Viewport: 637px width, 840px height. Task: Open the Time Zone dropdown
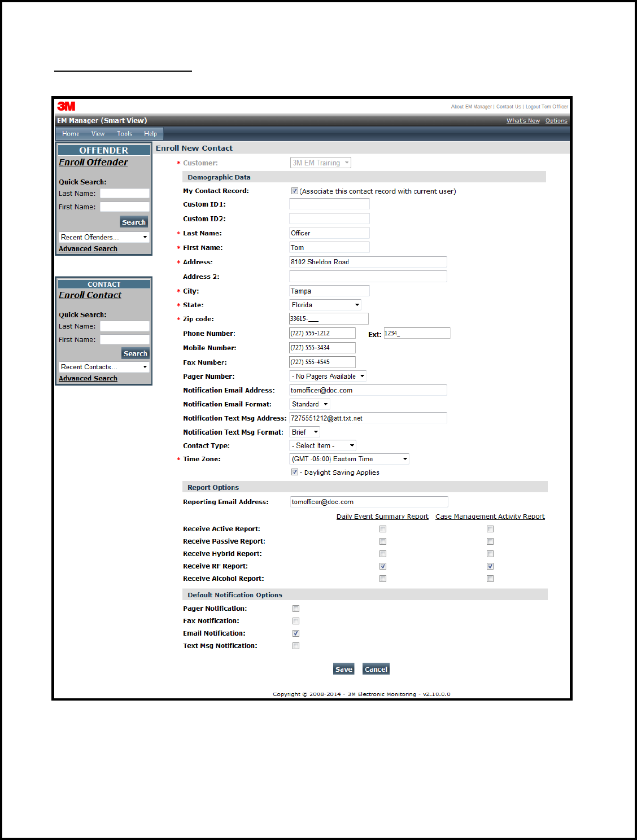coord(350,459)
